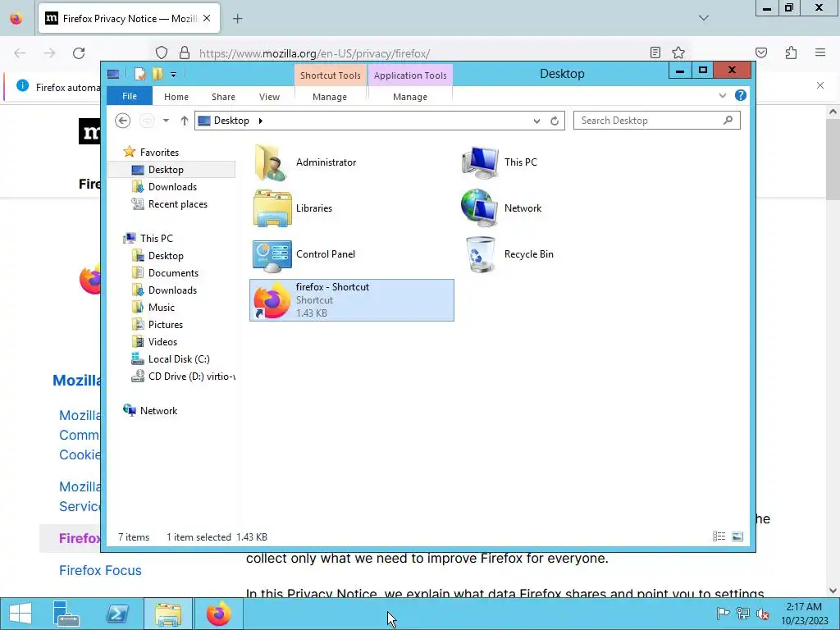Open Firefox list all tabs dropdown
The width and height of the screenshot is (840, 630).
coord(703,18)
